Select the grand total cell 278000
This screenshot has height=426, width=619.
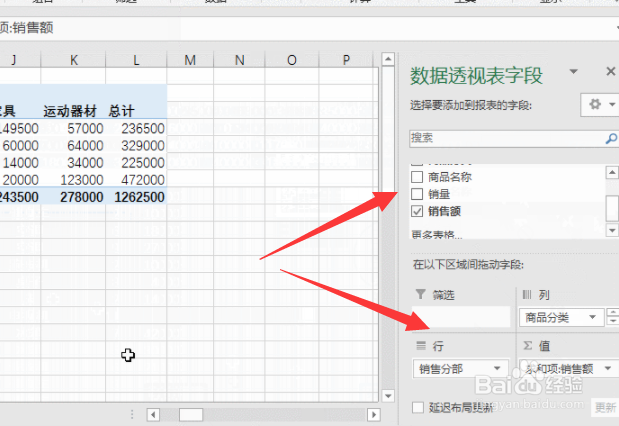(73, 197)
